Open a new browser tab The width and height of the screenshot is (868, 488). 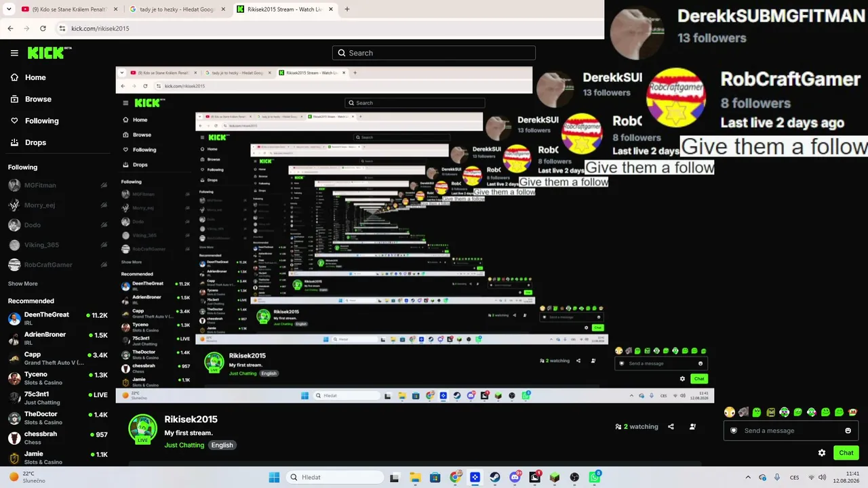pyautogui.click(x=347, y=9)
